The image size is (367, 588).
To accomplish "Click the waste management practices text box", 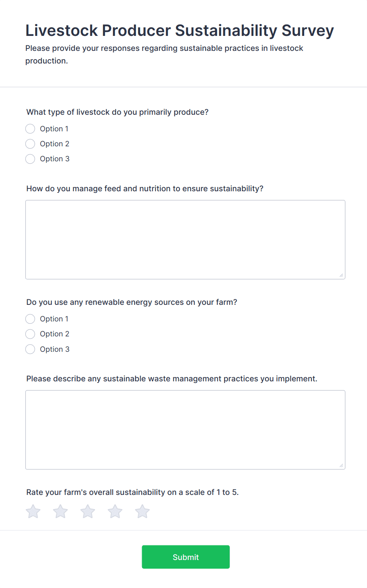I will [x=185, y=429].
